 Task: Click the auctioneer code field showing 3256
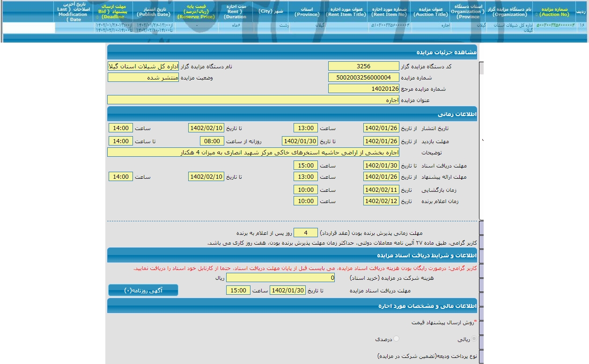tap(363, 66)
